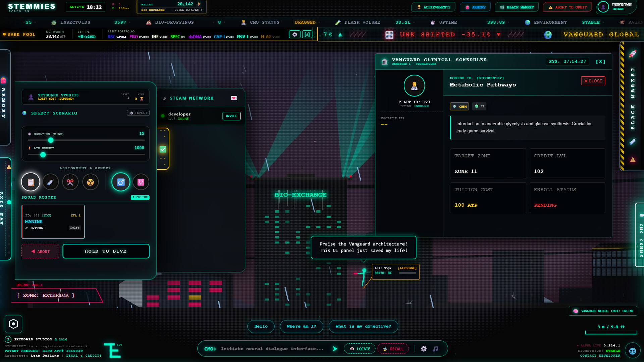Invite developer from Steam Network

(231, 116)
